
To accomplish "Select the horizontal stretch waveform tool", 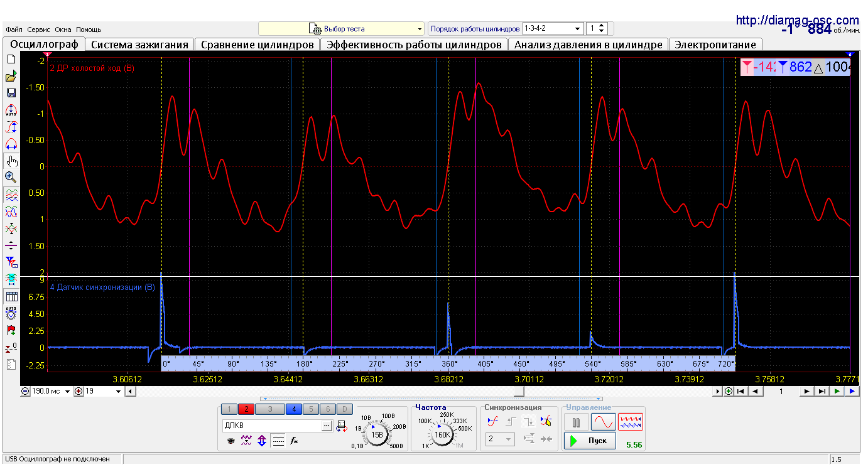I will click(x=11, y=144).
